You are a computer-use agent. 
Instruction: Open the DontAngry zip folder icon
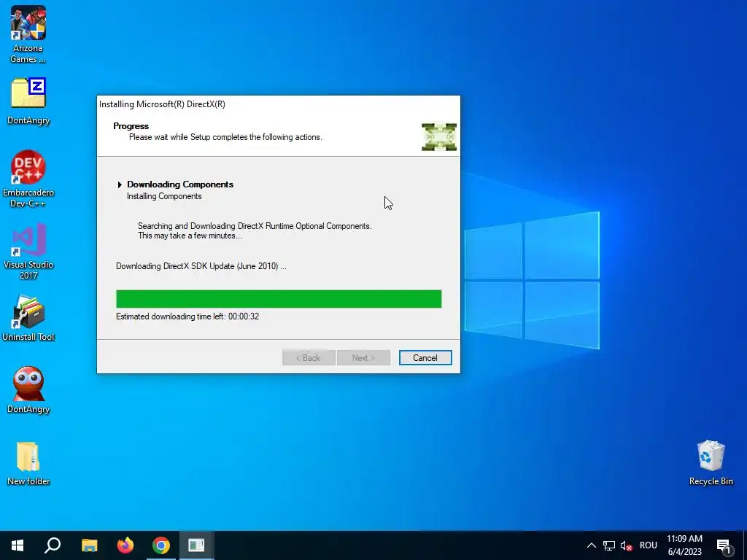28,101
